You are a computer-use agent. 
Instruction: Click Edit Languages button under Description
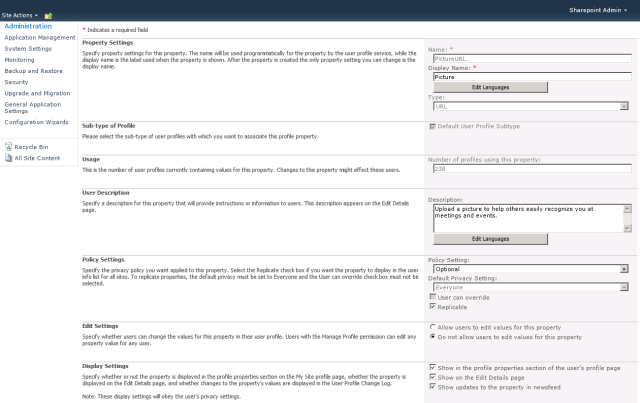490,239
